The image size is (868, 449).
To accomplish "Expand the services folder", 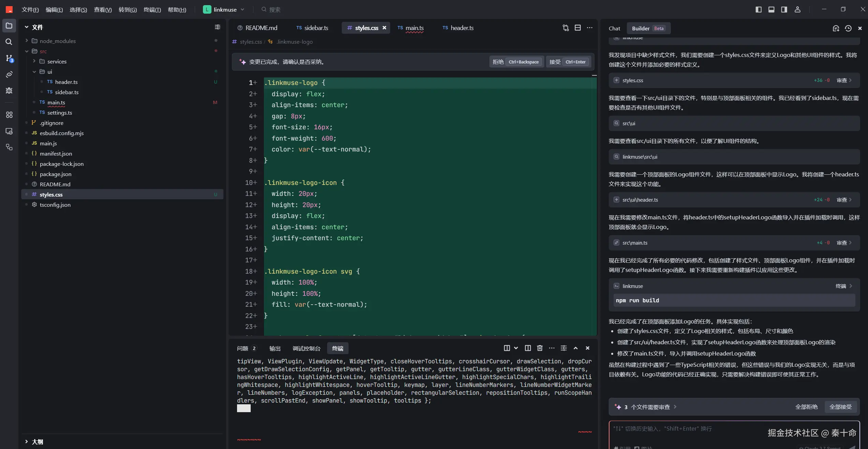I will pyautogui.click(x=57, y=61).
